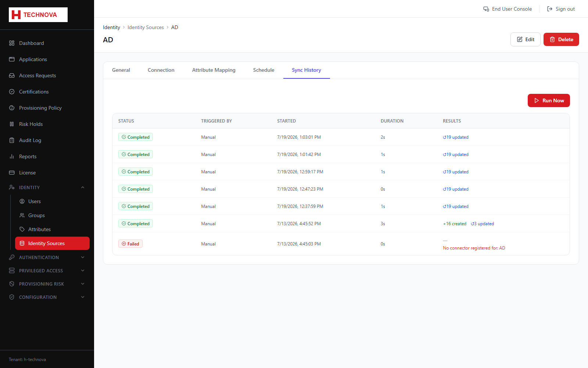Open Certifications page
The height and width of the screenshot is (368, 588).
click(x=47, y=92)
